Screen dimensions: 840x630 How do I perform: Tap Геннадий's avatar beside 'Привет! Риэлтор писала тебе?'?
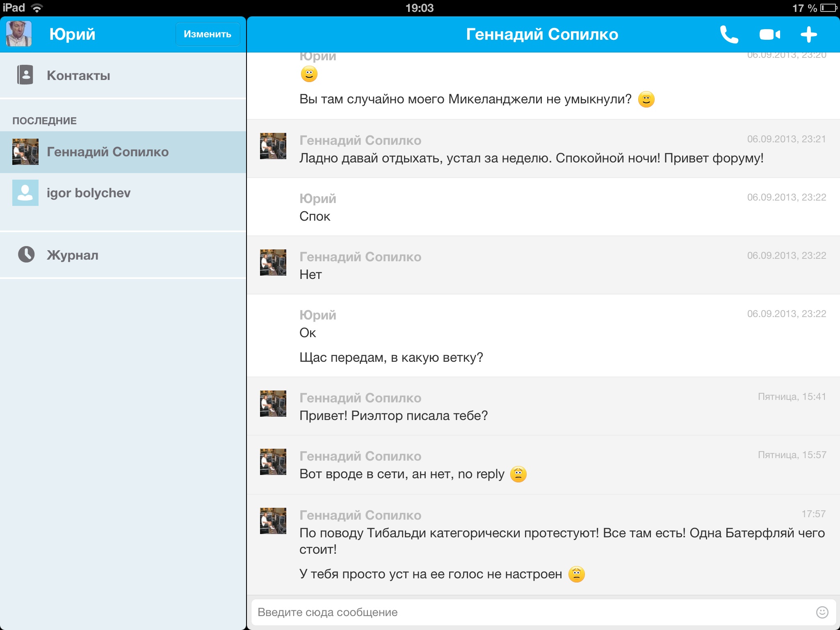(273, 404)
